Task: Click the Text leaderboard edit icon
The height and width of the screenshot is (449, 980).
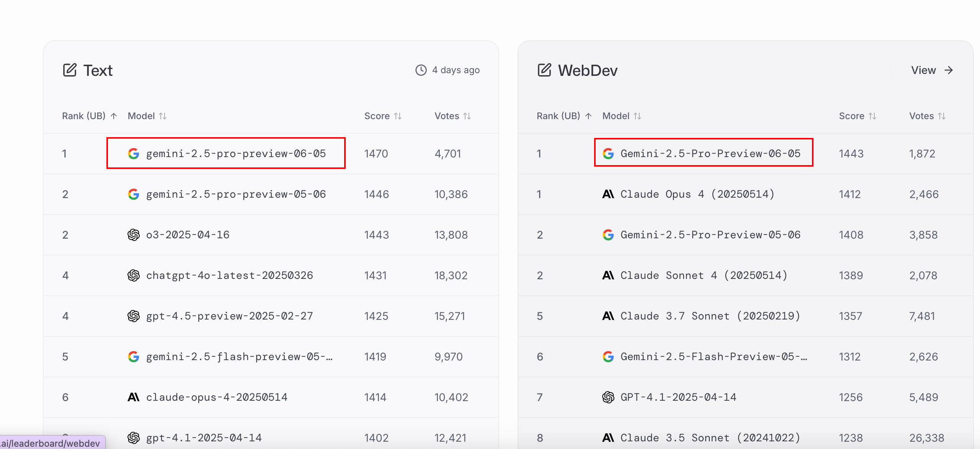Action: [70, 70]
